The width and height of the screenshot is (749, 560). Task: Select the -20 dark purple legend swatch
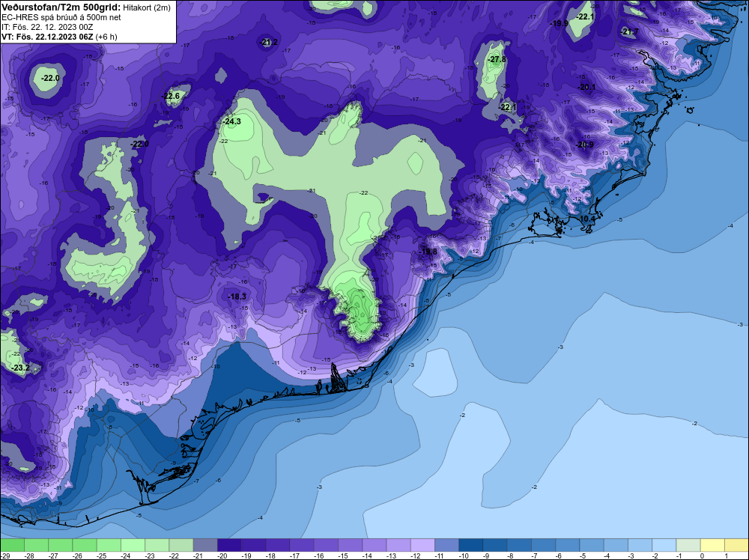tap(230, 545)
